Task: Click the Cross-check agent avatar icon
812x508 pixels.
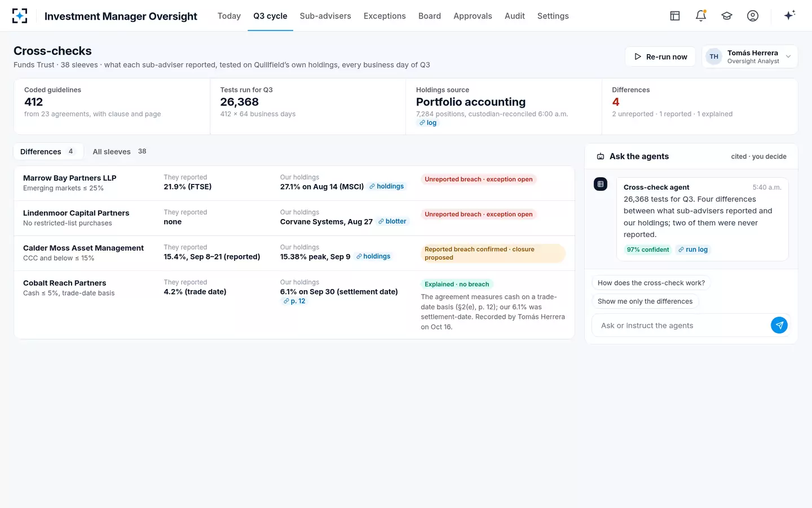Action: [x=601, y=184]
